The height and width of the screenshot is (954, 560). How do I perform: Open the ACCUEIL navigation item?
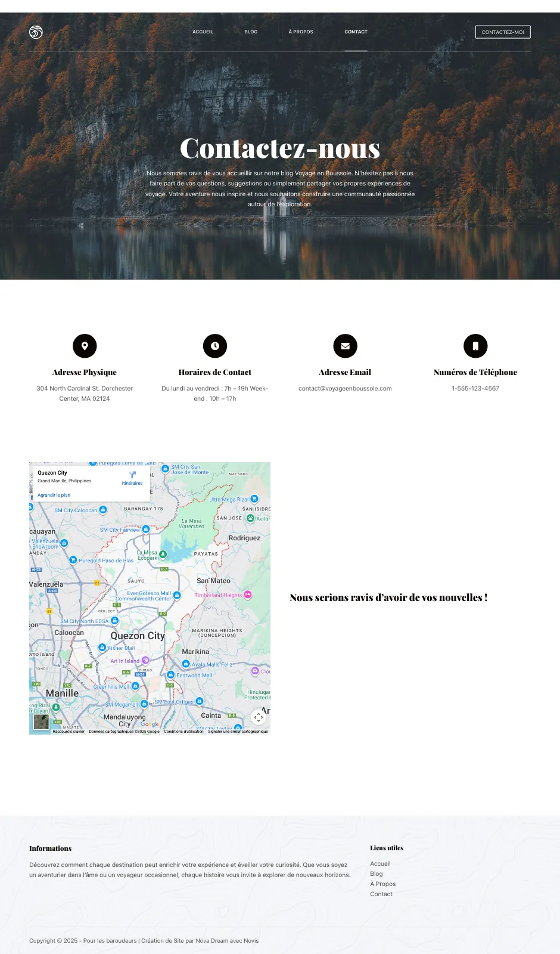coord(203,32)
